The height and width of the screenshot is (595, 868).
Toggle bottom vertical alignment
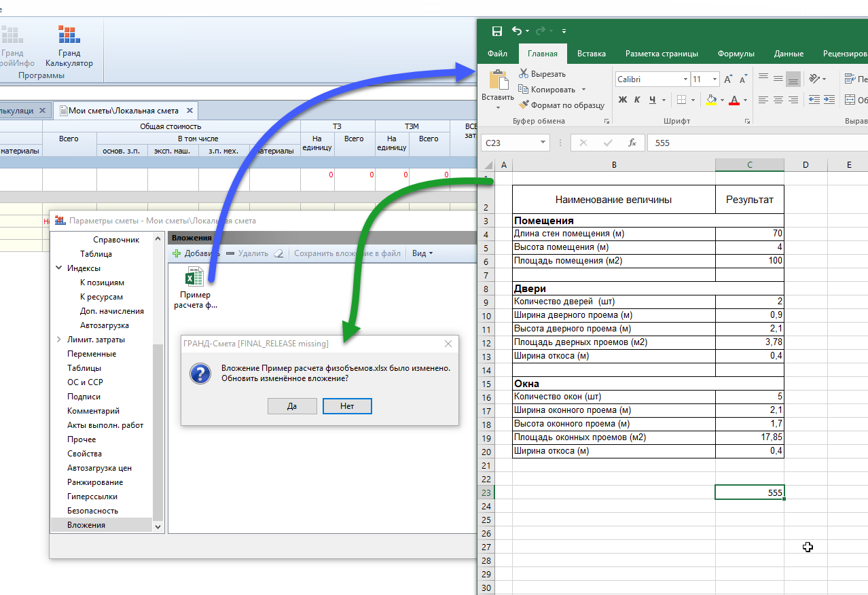793,79
